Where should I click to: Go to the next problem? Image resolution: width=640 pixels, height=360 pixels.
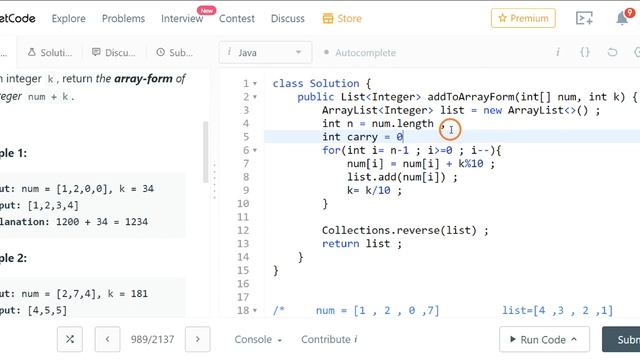click(x=198, y=339)
